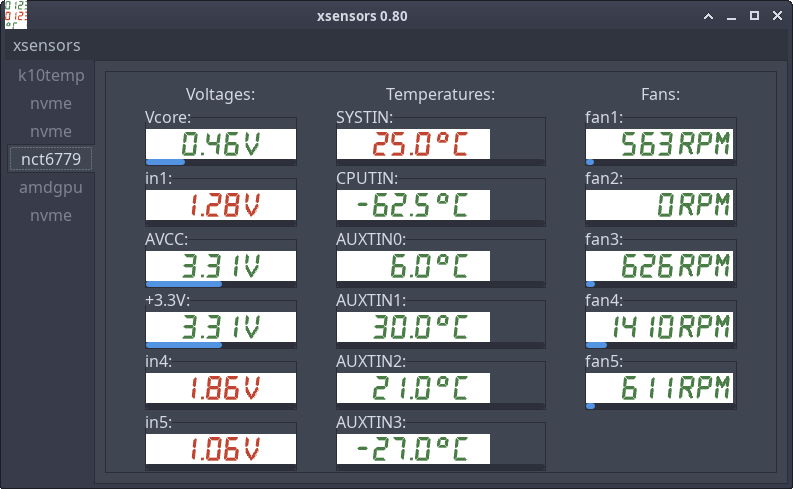Click the fan4 blue level bar
793x489 pixels.
tap(596, 345)
